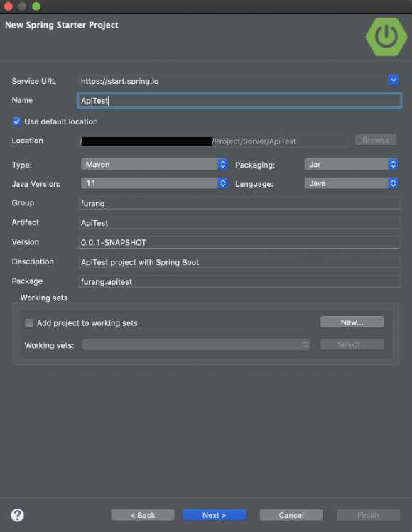This screenshot has width=412, height=532.
Task: Open the Working sets combo box
Action: [x=196, y=344]
